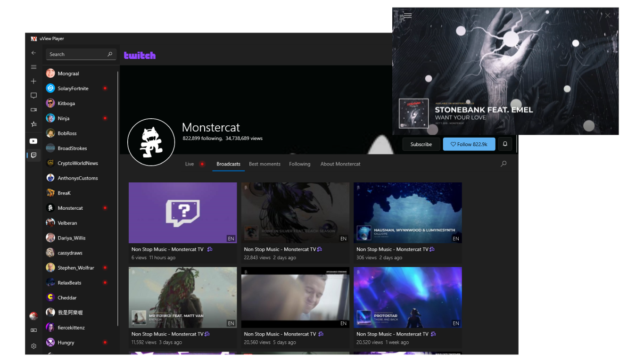Click the Follow 822.9k button
The image size is (644, 362).
tap(469, 144)
